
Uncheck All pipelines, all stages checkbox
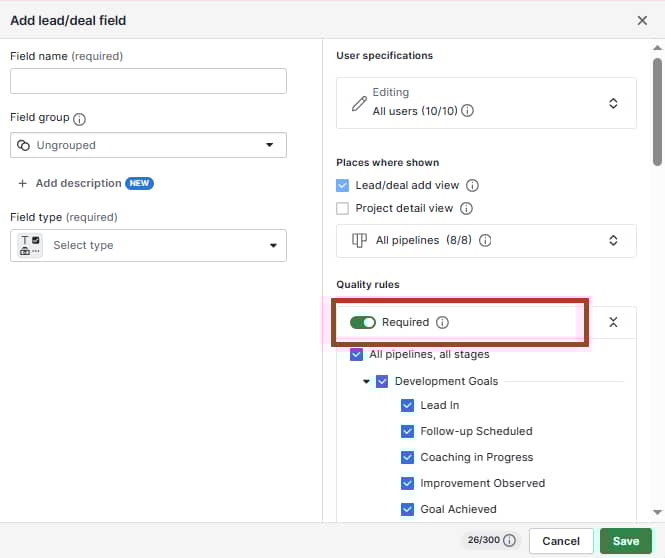[356, 354]
